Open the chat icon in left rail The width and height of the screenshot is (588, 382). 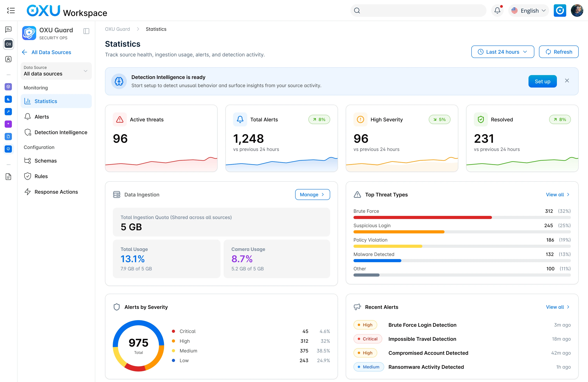click(8, 29)
